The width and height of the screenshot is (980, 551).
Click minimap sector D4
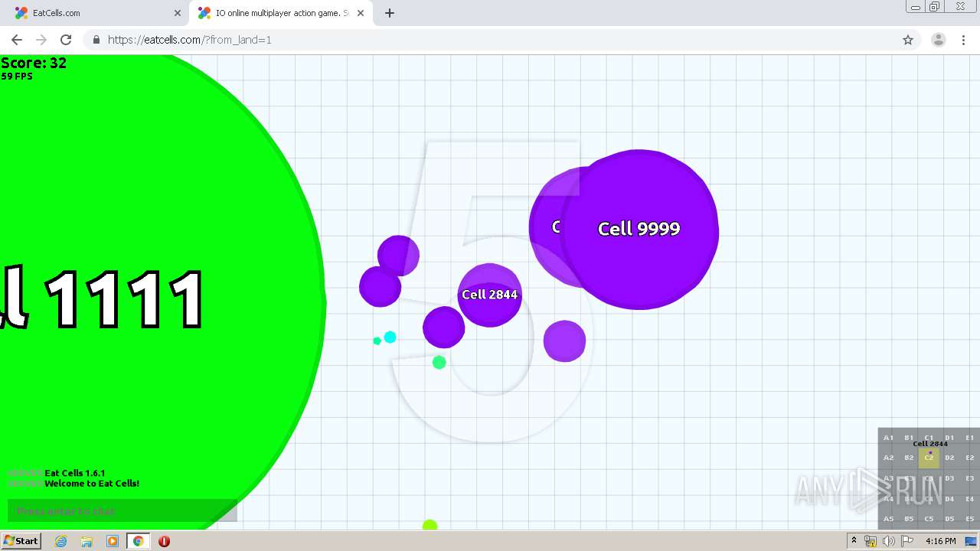point(949,499)
